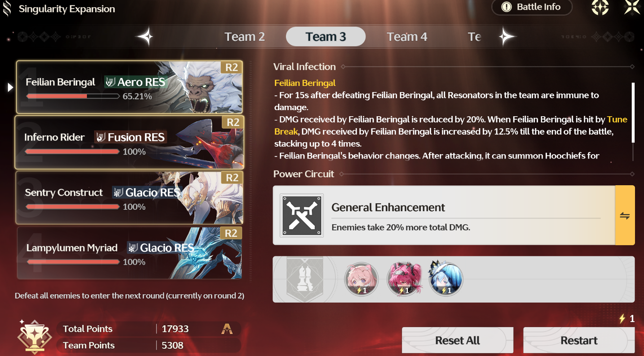Image resolution: width=644 pixels, height=356 pixels.
Task: Select the Lampylumen Myriad enemy card
Action: (129, 253)
